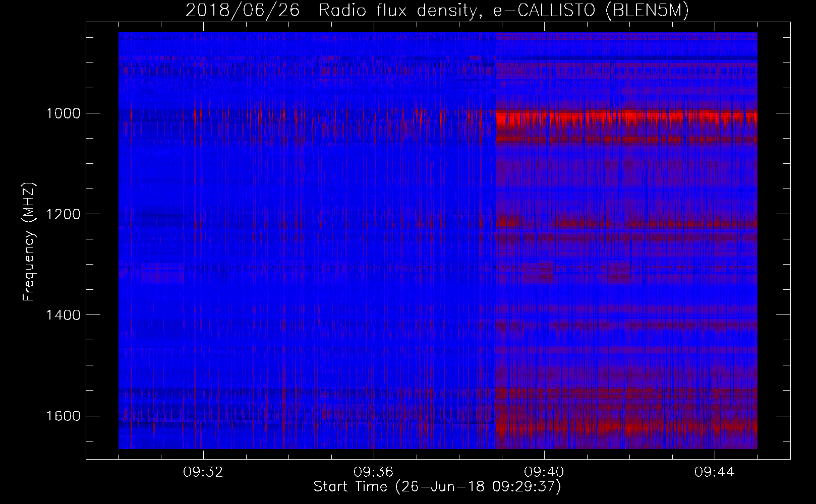Click the 09:32 time tick label

[x=203, y=472]
